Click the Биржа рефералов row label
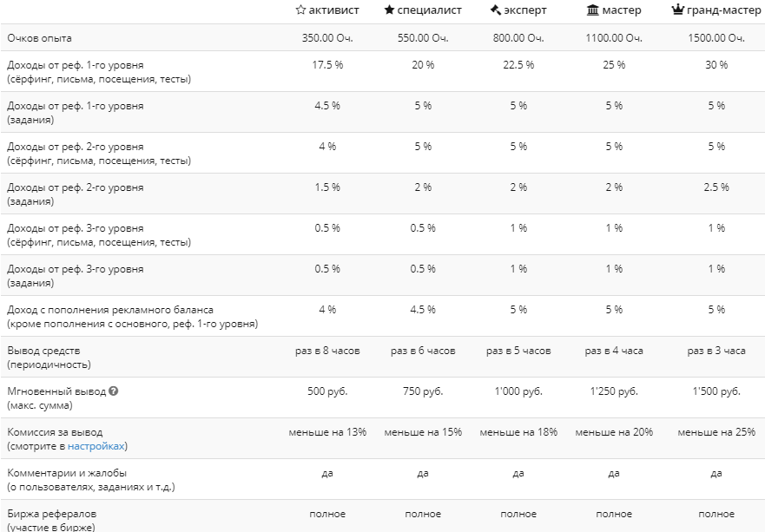The image size is (765, 532). click(52, 514)
